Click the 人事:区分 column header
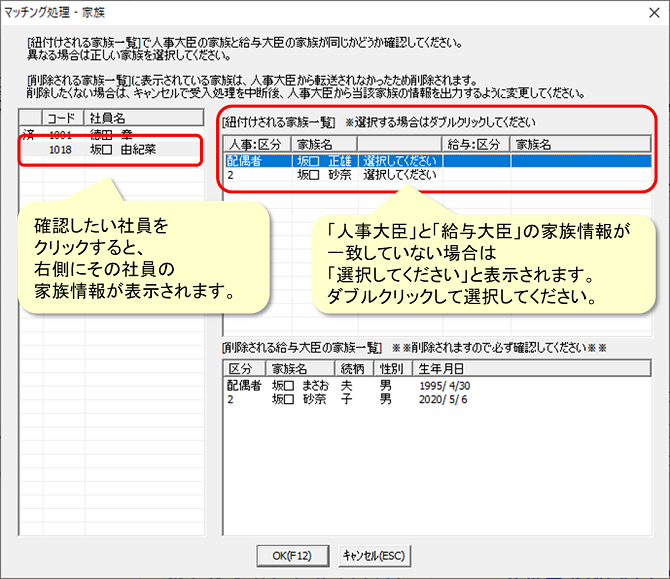The width and height of the screenshot is (670, 579). pos(256,145)
